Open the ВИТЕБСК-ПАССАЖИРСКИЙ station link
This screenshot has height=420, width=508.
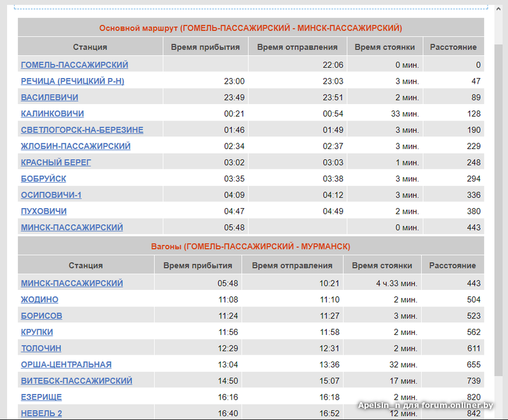(77, 381)
